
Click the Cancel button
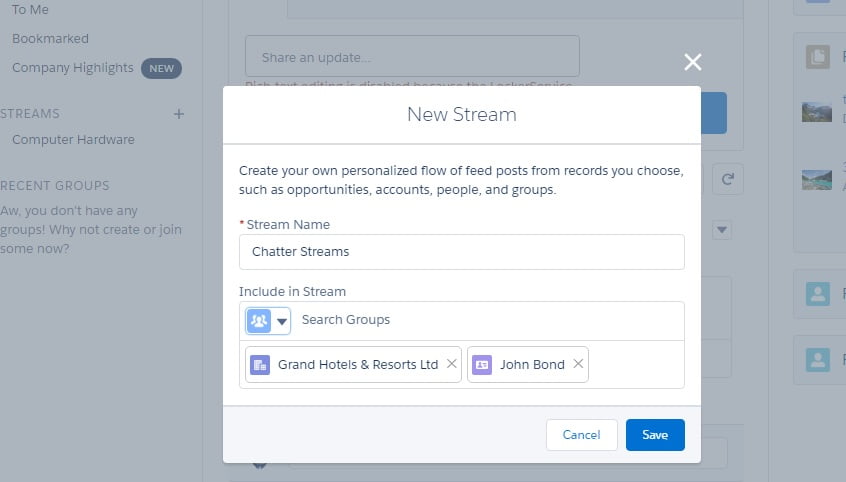[x=582, y=435]
